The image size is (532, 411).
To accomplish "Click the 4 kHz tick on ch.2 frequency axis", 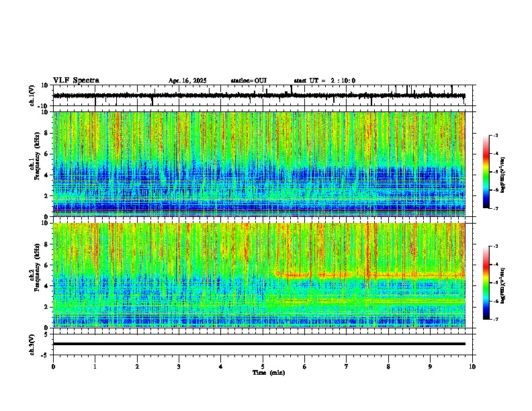I will pos(46,286).
